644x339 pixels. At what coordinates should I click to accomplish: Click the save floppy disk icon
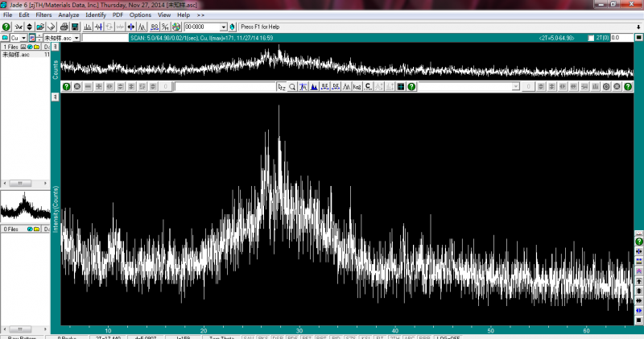[x=75, y=27]
